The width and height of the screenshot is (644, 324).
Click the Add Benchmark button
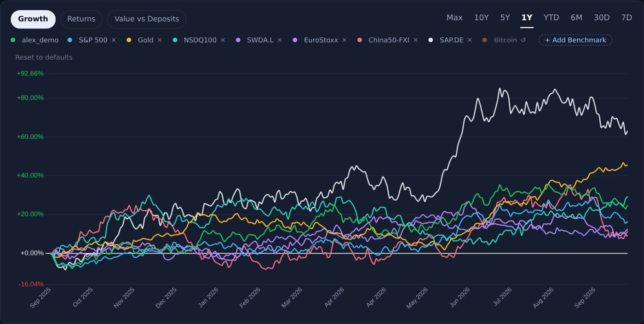[x=575, y=40]
